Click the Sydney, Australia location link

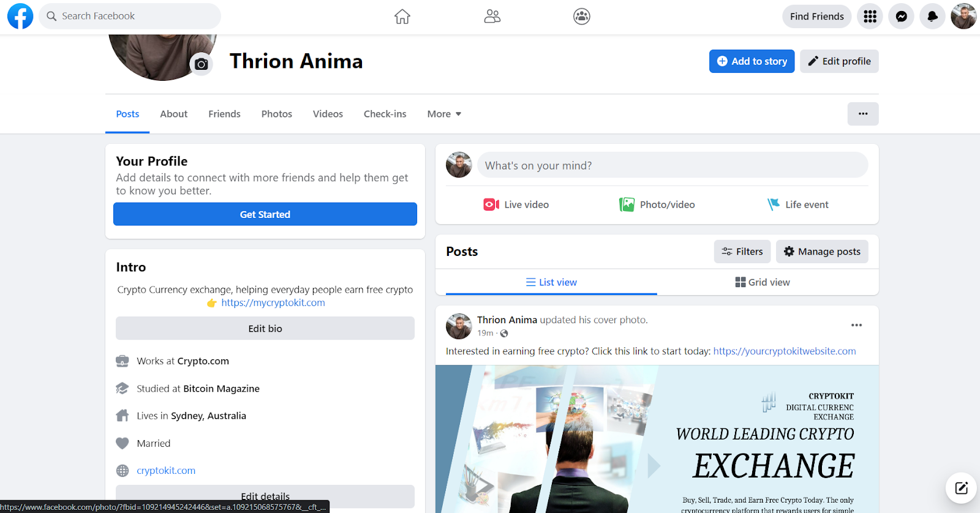tap(208, 416)
